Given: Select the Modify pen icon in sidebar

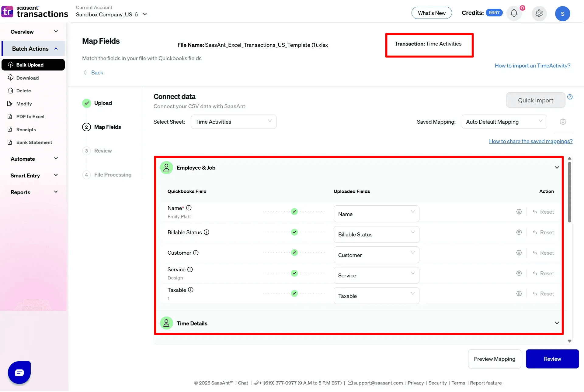Looking at the screenshot, I should click(x=10, y=104).
